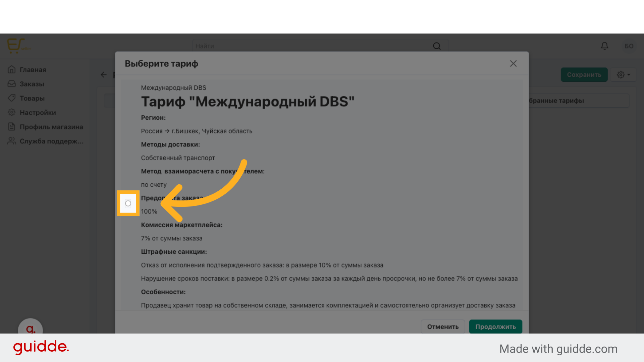644x362 pixels.
Task: Click Отменить to dismiss the tariff dialog
Action: 442,326
